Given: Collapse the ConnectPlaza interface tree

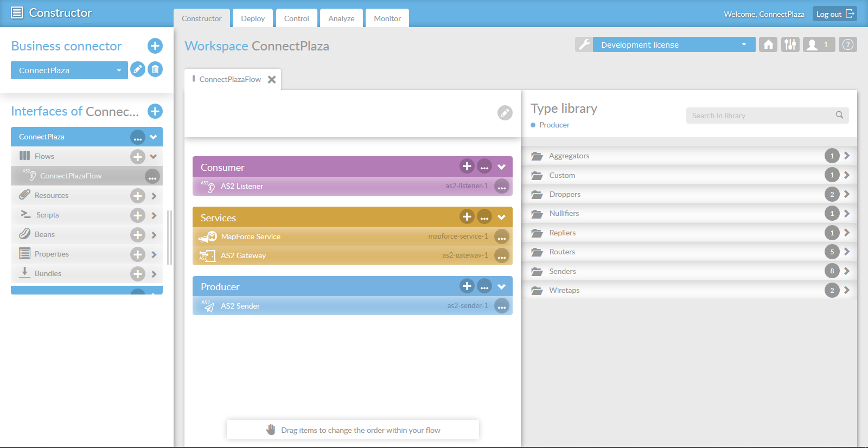Looking at the screenshot, I should click(x=154, y=137).
